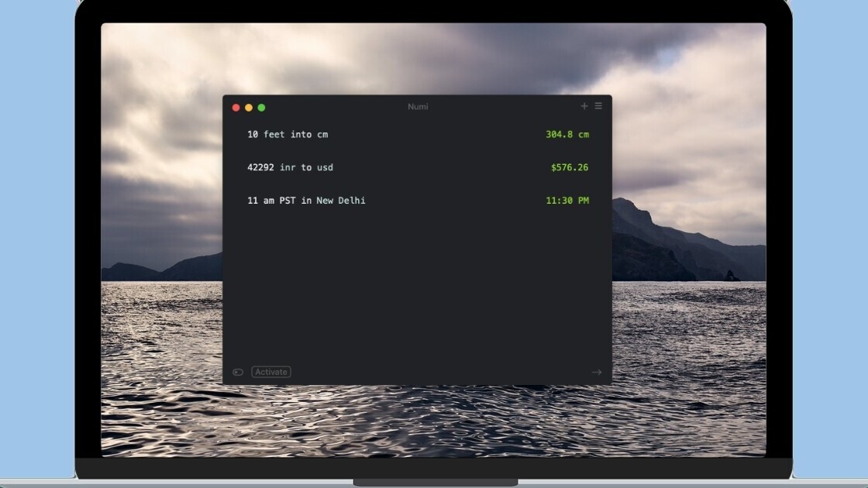The height and width of the screenshot is (488, 868).
Task: Click the number 42292 in second line
Action: pyautogui.click(x=260, y=167)
